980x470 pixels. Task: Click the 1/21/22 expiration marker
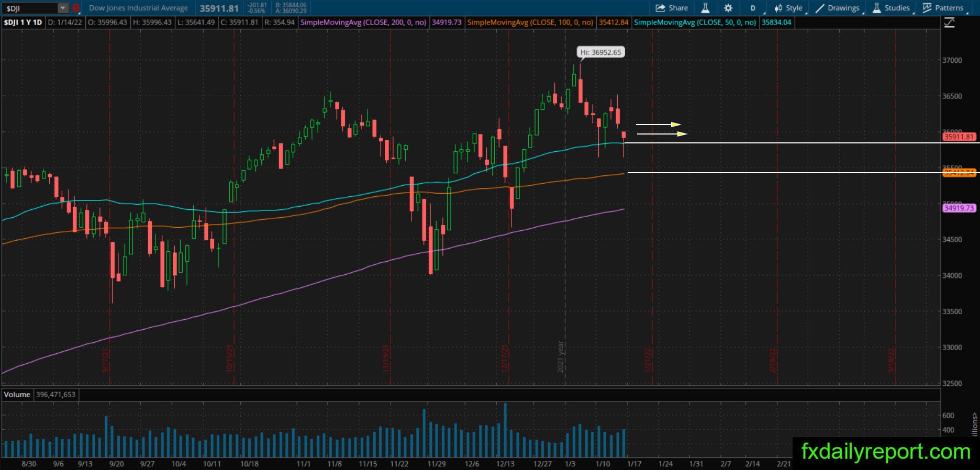(648, 360)
